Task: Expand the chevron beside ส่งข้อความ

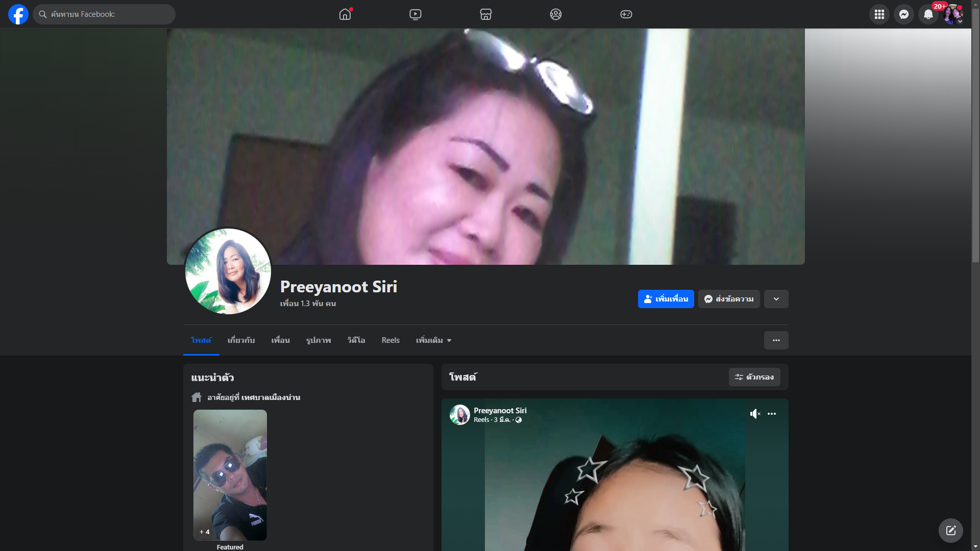Action: tap(776, 299)
